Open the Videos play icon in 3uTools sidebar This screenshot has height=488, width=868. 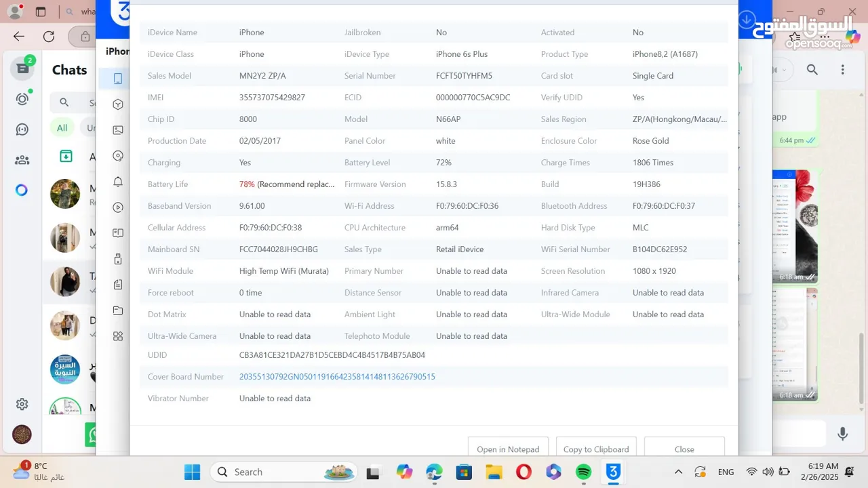point(118,207)
